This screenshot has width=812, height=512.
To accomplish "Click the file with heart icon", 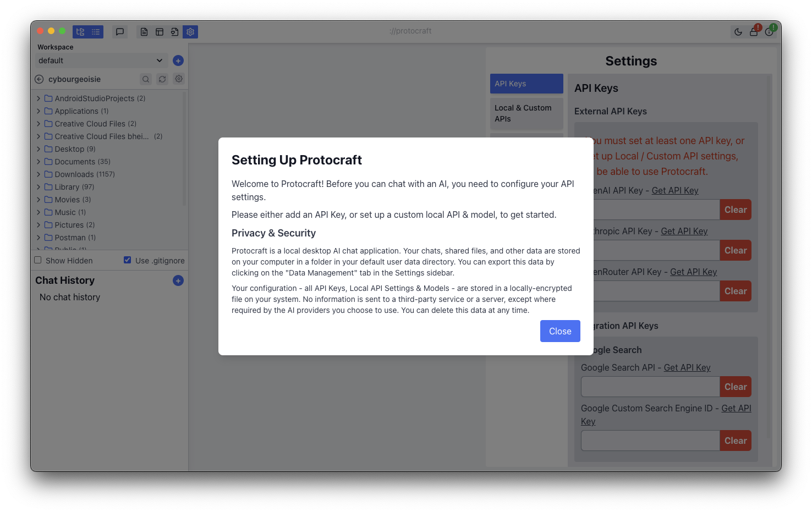I will click(174, 32).
